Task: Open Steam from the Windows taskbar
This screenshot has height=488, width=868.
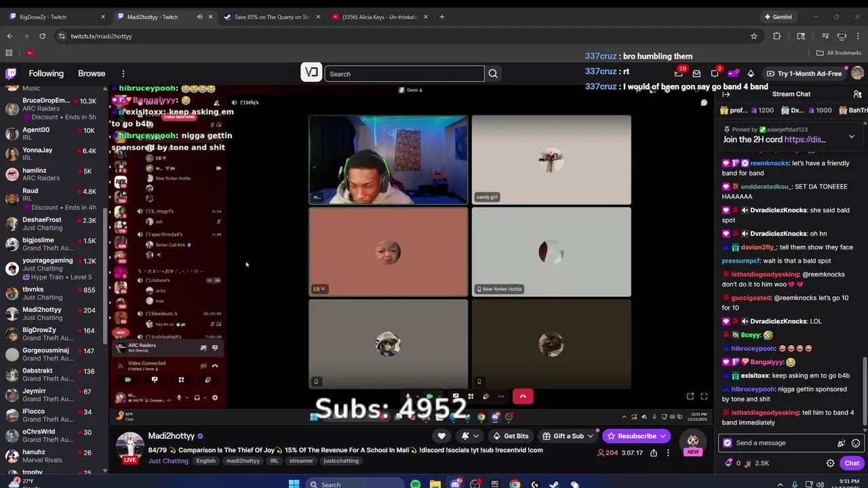Action: click(554, 484)
